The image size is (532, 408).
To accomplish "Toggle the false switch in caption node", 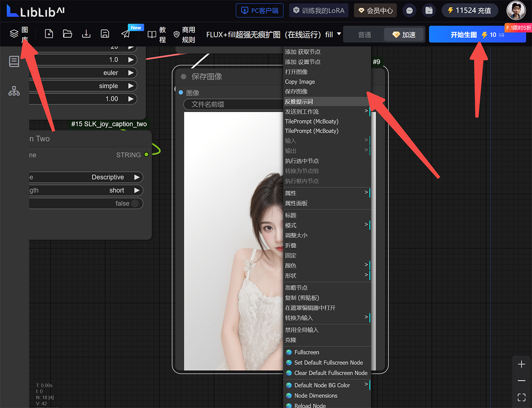I will [135, 204].
